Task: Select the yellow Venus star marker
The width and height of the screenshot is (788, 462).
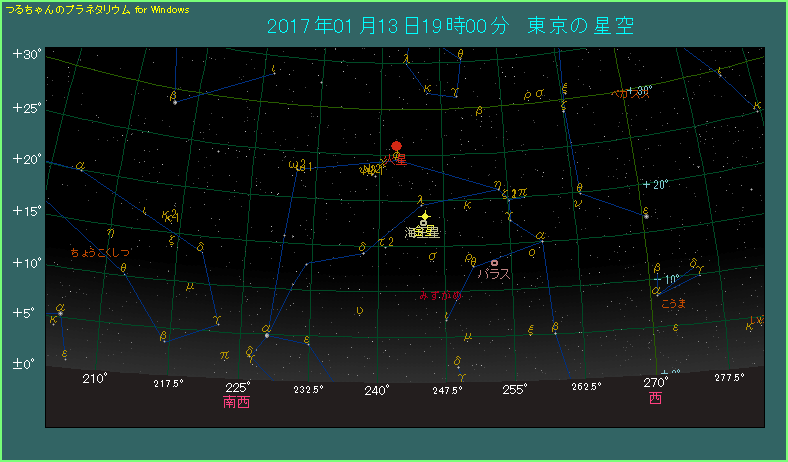Action: click(424, 216)
